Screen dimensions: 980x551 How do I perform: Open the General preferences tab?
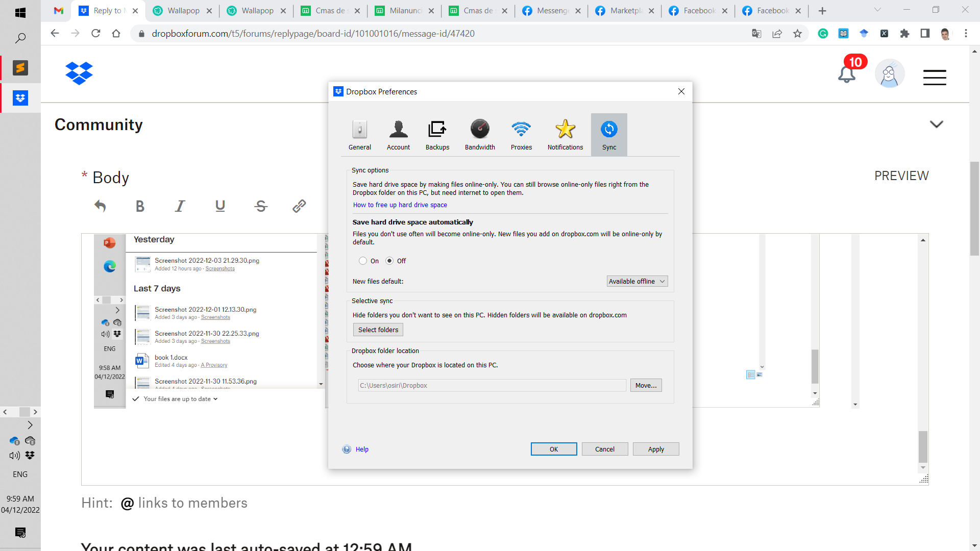click(x=359, y=135)
